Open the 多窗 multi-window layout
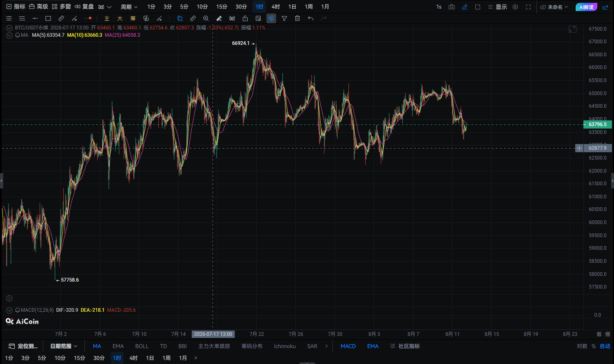The image size is (614, 364). [x=61, y=7]
